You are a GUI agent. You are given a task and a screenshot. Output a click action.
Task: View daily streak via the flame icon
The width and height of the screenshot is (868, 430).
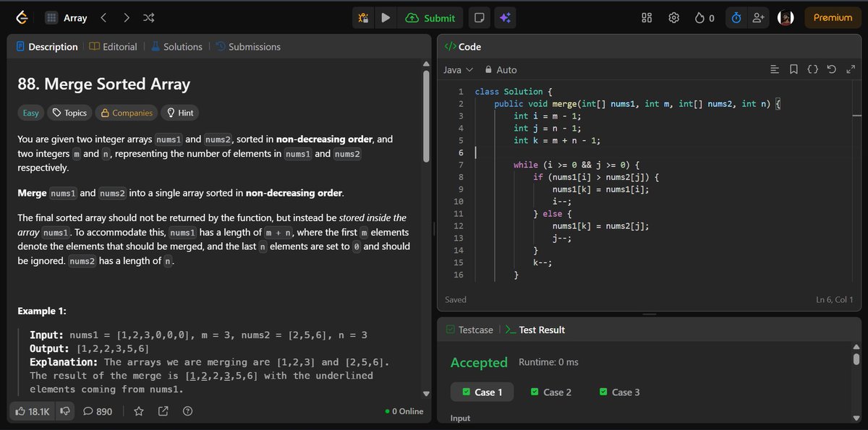point(699,17)
